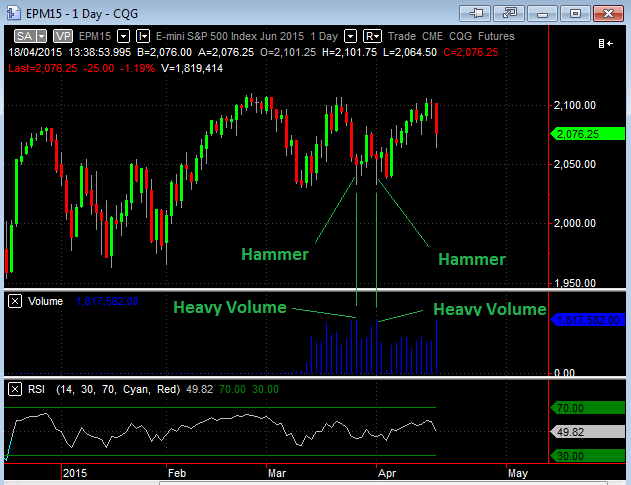Click the blue 1,817,582.00 volume marker
Screen dimensions: 631x485
pos(588,320)
